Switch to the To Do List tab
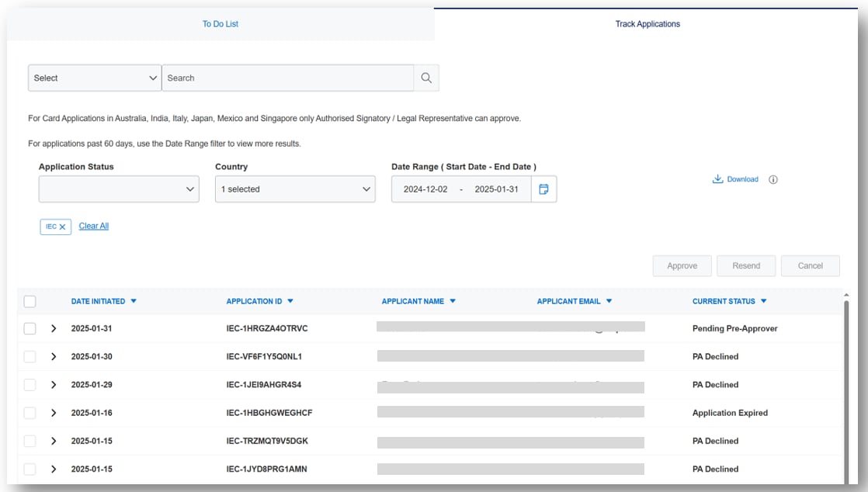868x492 pixels. (220, 23)
